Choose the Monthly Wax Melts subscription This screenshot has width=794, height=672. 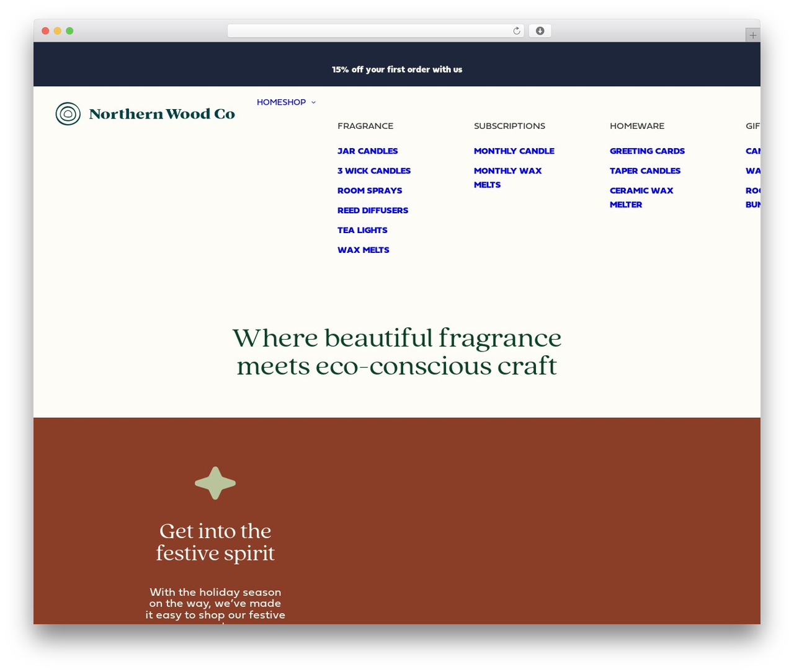pos(507,177)
